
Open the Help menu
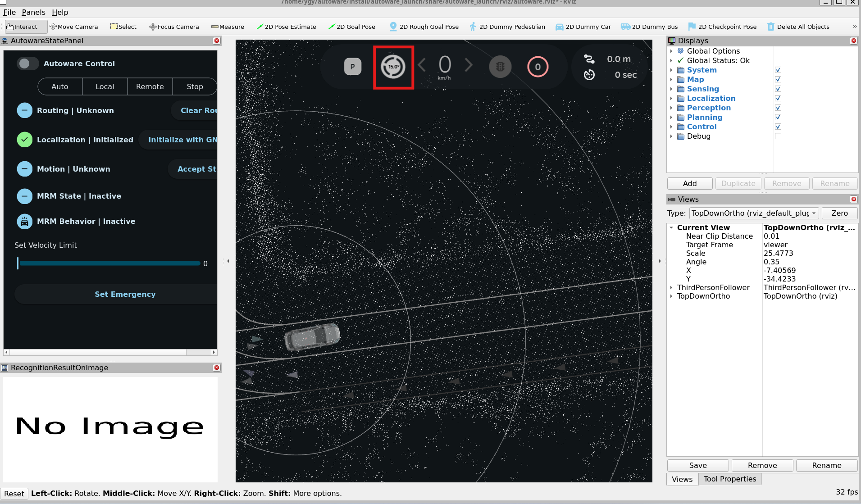point(60,12)
